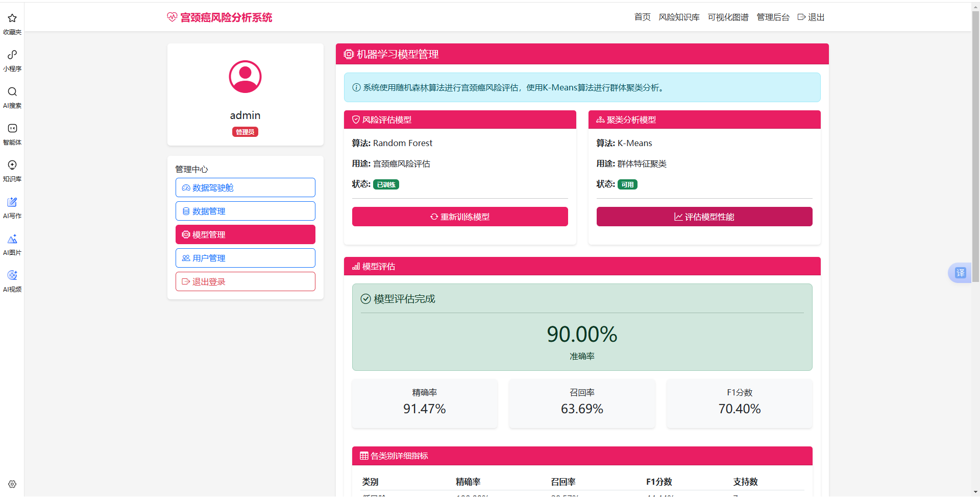980x497 pixels.
Task: Click the 重新训练模型 retrain button
Action: pyautogui.click(x=460, y=217)
